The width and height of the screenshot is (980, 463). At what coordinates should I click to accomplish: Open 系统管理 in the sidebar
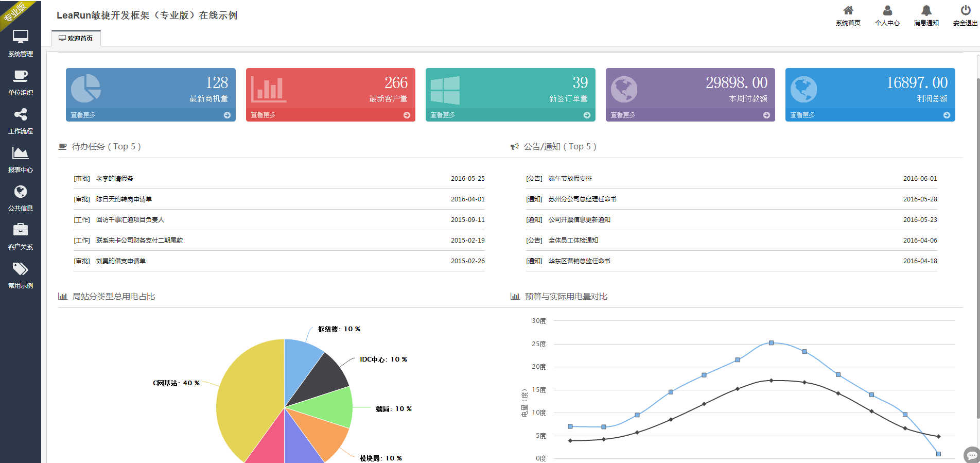21,43
